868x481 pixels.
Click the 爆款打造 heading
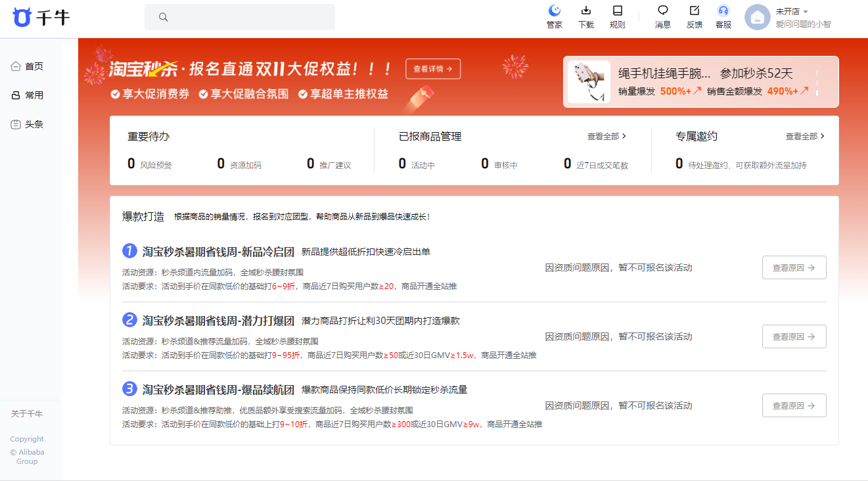pyautogui.click(x=143, y=216)
